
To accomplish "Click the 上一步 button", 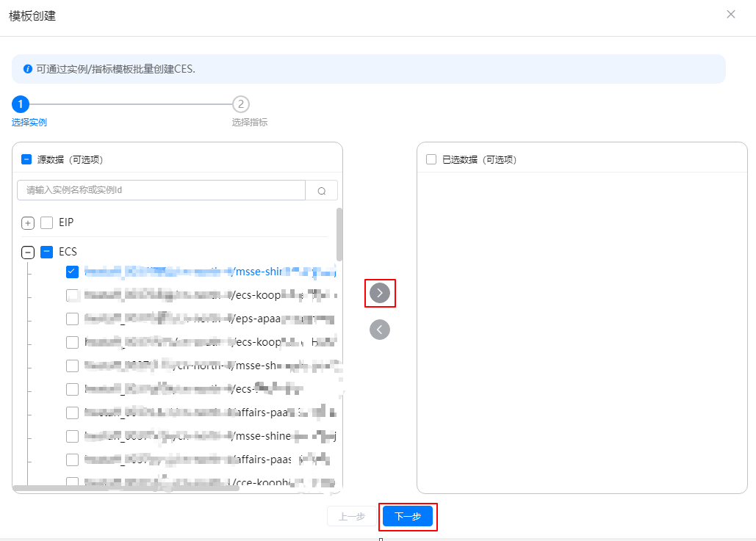I will [351, 517].
